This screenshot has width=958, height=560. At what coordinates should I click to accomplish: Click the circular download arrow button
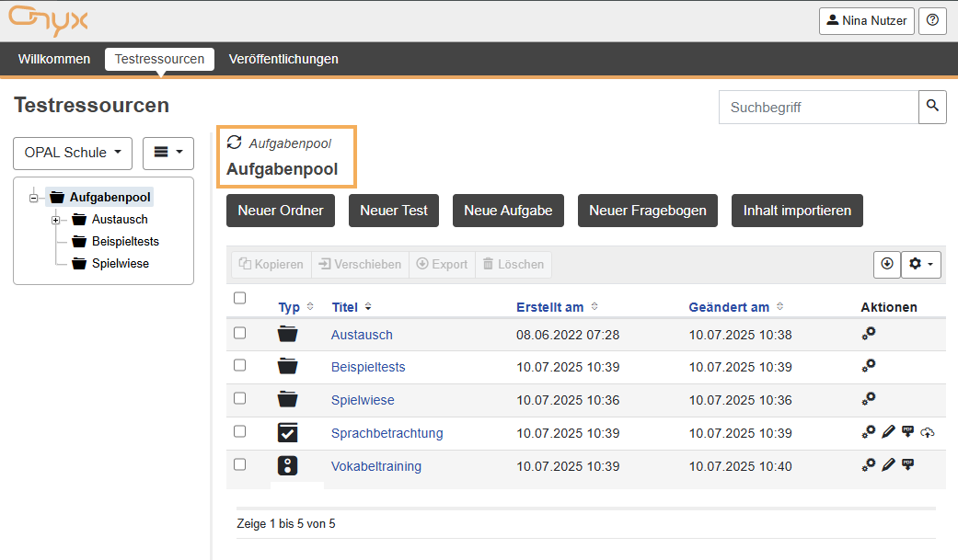tap(887, 264)
